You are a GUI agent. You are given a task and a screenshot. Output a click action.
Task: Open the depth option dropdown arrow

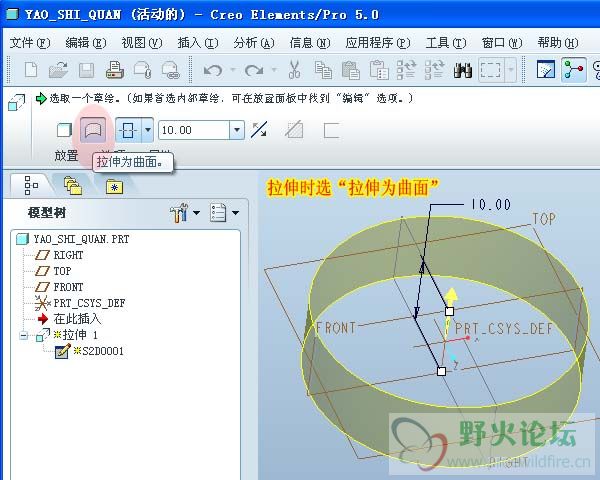148,130
